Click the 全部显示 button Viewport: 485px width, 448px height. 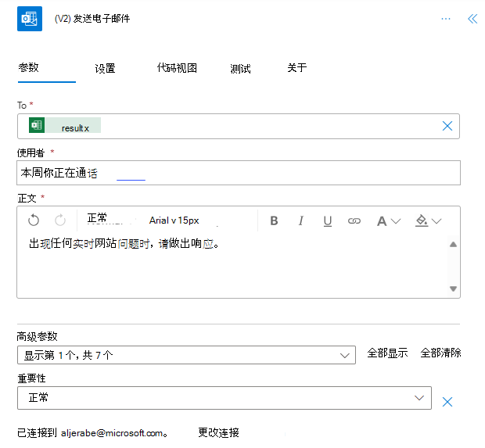point(387,353)
